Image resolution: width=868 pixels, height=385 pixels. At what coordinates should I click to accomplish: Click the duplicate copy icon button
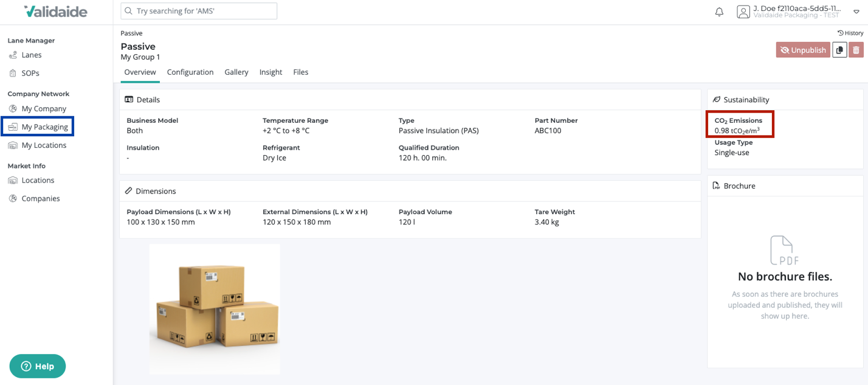coord(839,50)
